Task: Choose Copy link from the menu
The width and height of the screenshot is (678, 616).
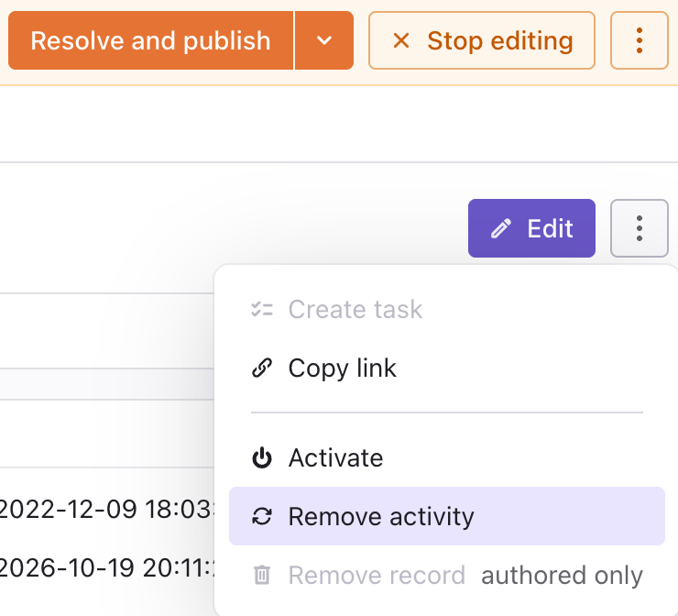Action: tap(447, 368)
